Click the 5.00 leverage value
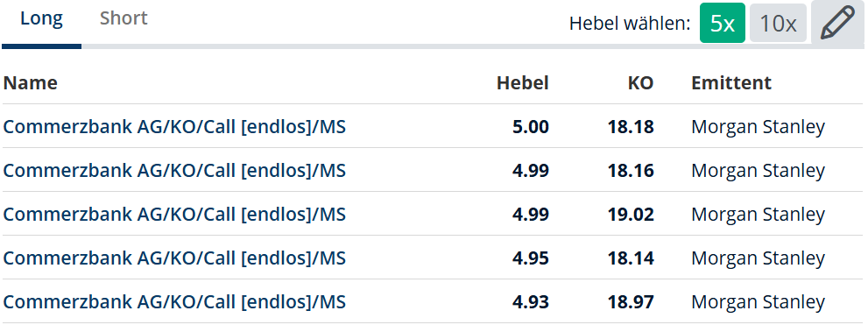This screenshot has width=868, height=332. 530,127
